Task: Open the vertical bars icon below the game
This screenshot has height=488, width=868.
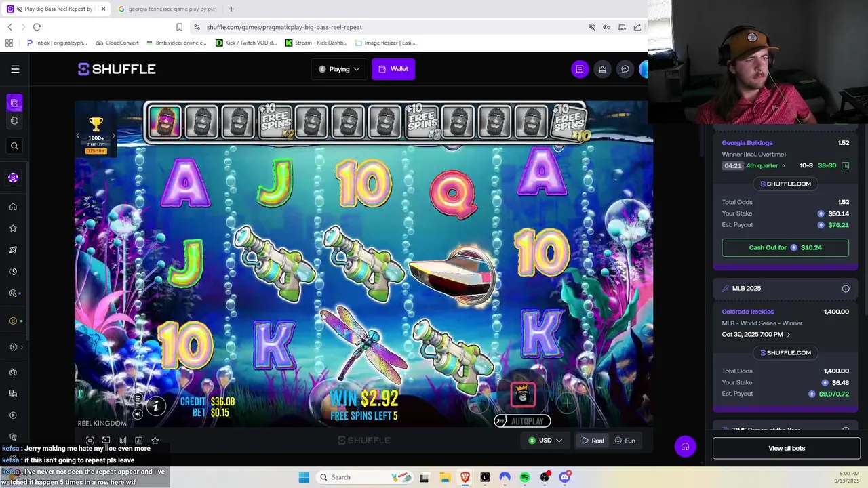Action: coord(122,441)
